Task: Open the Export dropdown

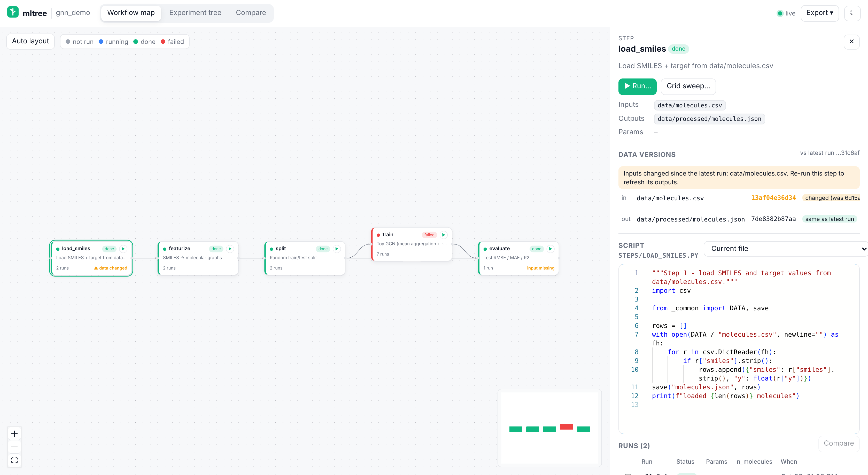Action: click(x=819, y=13)
